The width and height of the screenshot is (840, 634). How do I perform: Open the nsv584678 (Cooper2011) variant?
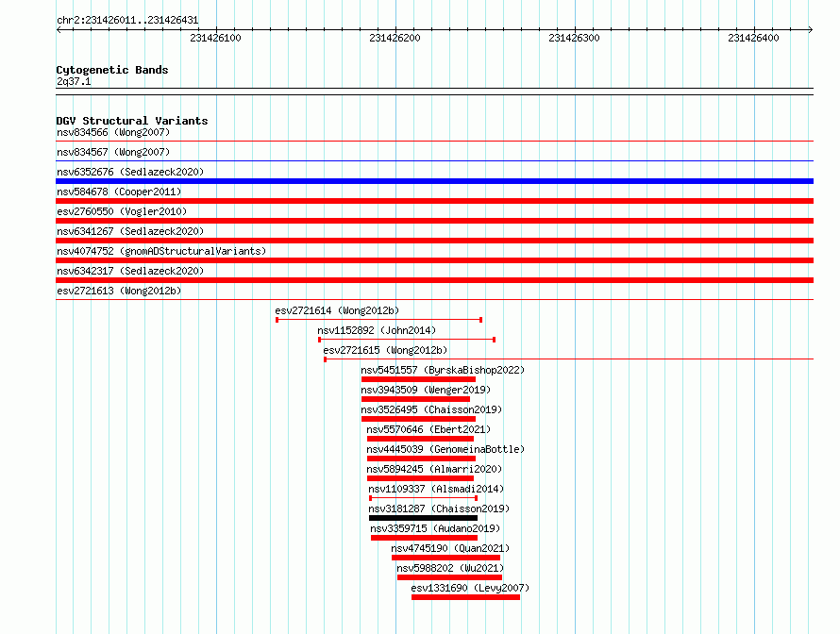click(119, 192)
